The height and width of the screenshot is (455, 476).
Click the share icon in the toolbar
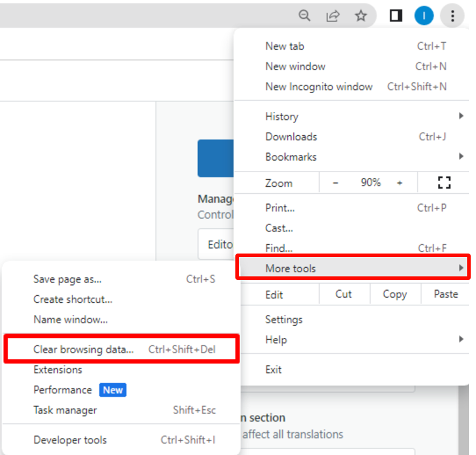(332, 15)
